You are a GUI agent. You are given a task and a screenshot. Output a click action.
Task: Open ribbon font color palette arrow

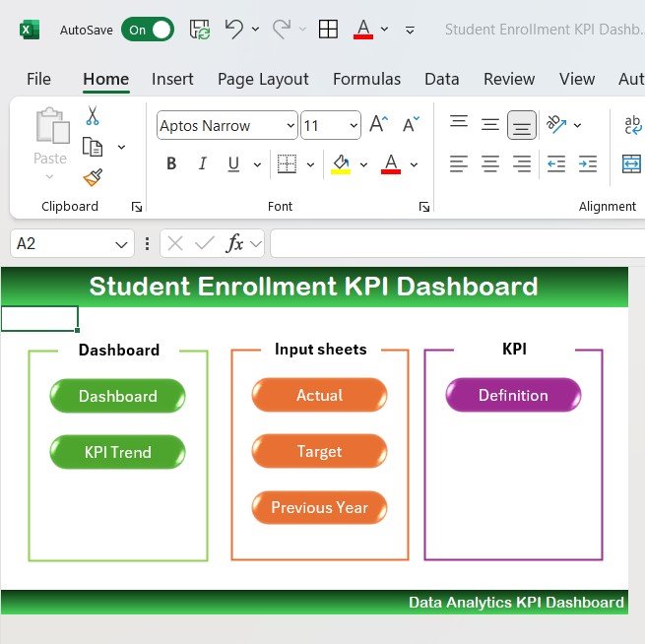pyautogui.click(x=414, y=164)
